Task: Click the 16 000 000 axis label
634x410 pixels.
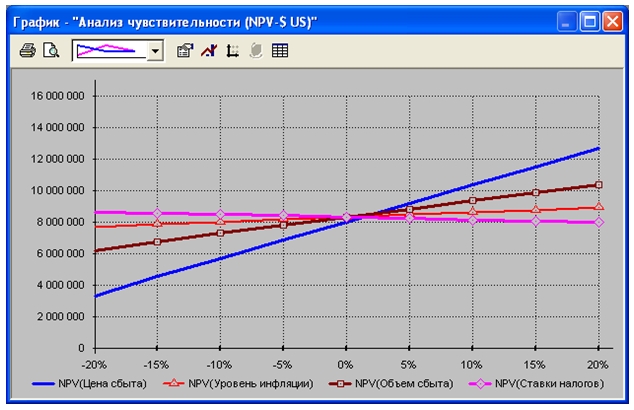Action: point(58,96)
